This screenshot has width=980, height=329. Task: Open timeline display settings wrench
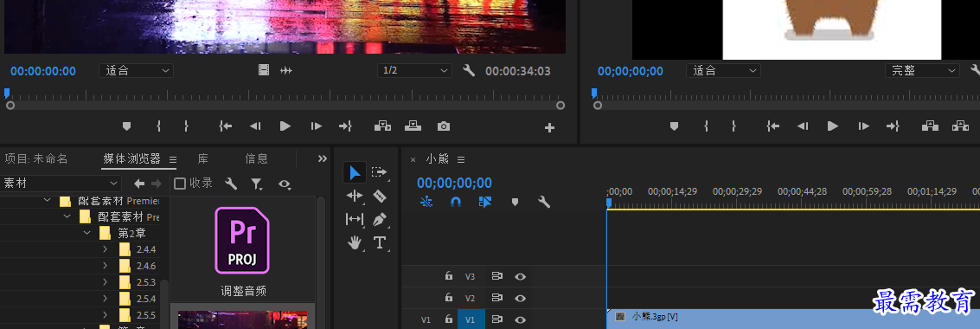[x=544, y=202]
